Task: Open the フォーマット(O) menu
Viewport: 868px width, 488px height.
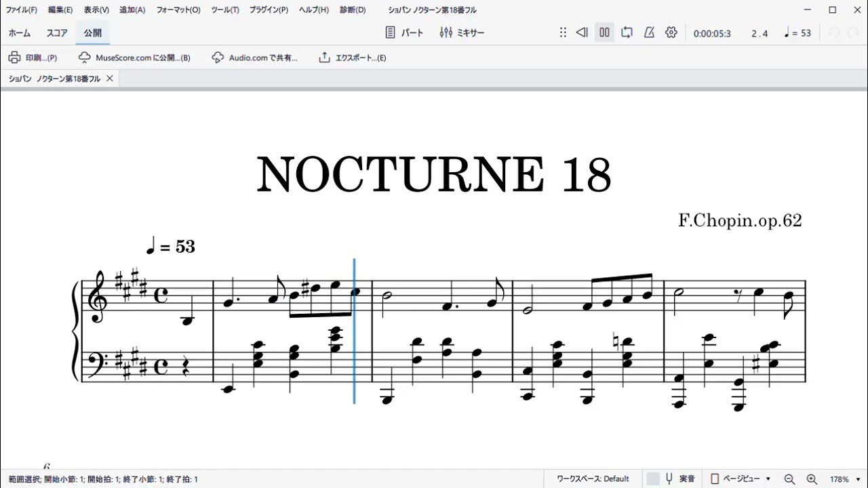Action: coord(178,10)
